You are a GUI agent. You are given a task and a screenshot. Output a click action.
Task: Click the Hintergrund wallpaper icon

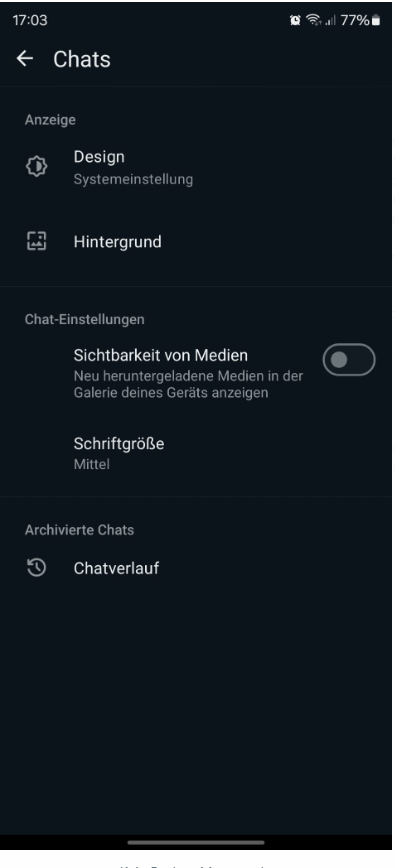click(x=37, y=242)
